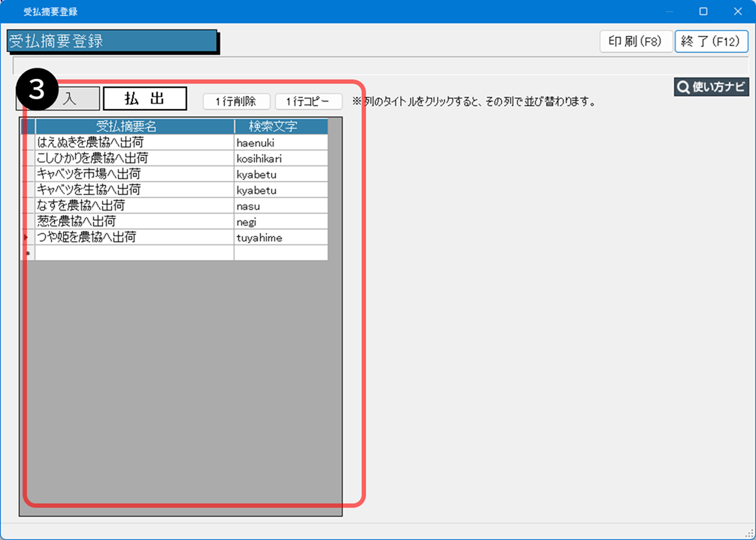Sort by 検索文字 column header
The image size is (756, 540).
[280, 126]
